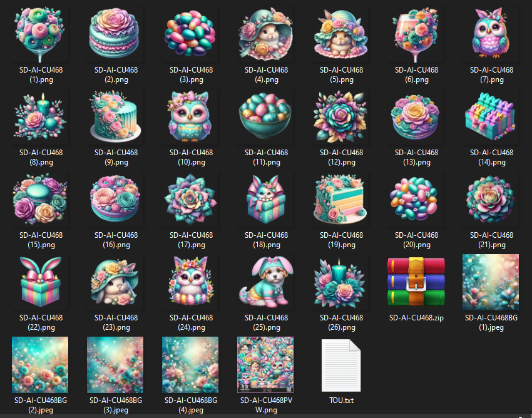Click the succulent image SD-AI-CU468 (21).png
The image size is (532, 418).
(491, 200)
